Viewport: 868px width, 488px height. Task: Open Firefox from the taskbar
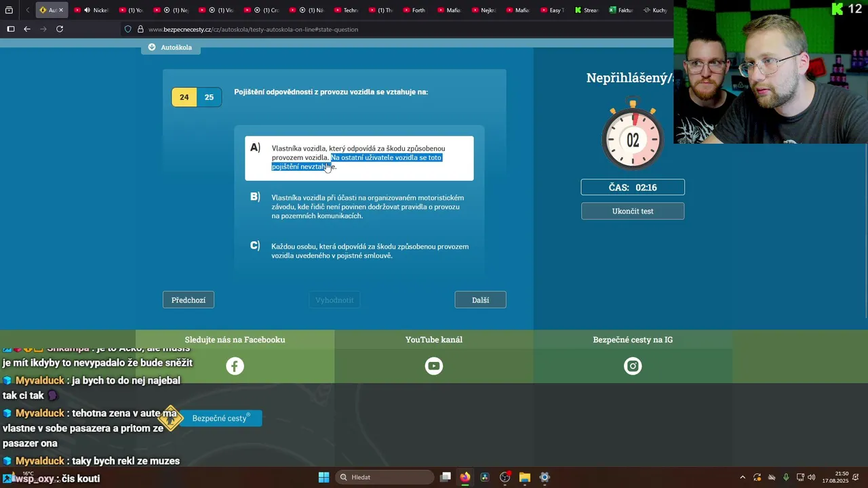point(465,477)
